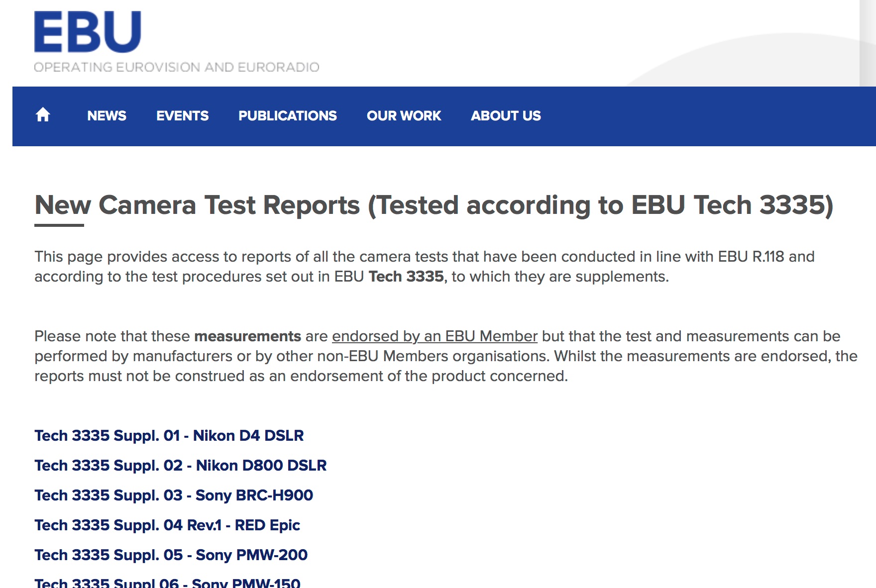Open the OUR WORK section
Viewport: 876px width, 588px height.
(404, 116)
